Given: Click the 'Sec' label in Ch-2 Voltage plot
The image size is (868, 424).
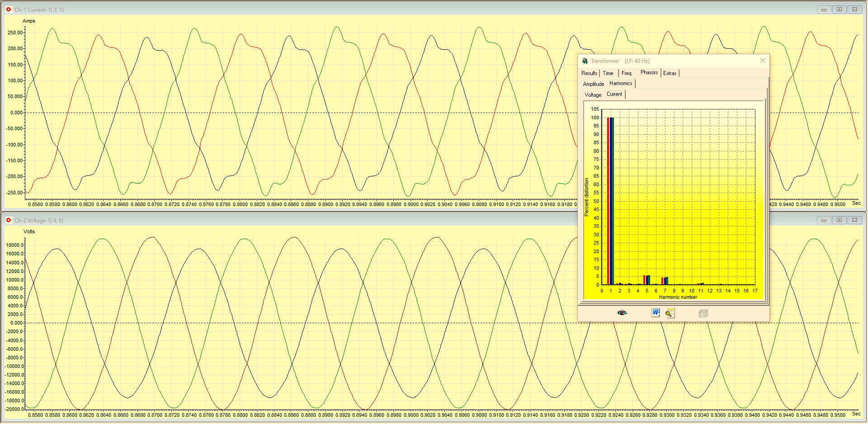Looking at the screenshot, I should (856, 414).
